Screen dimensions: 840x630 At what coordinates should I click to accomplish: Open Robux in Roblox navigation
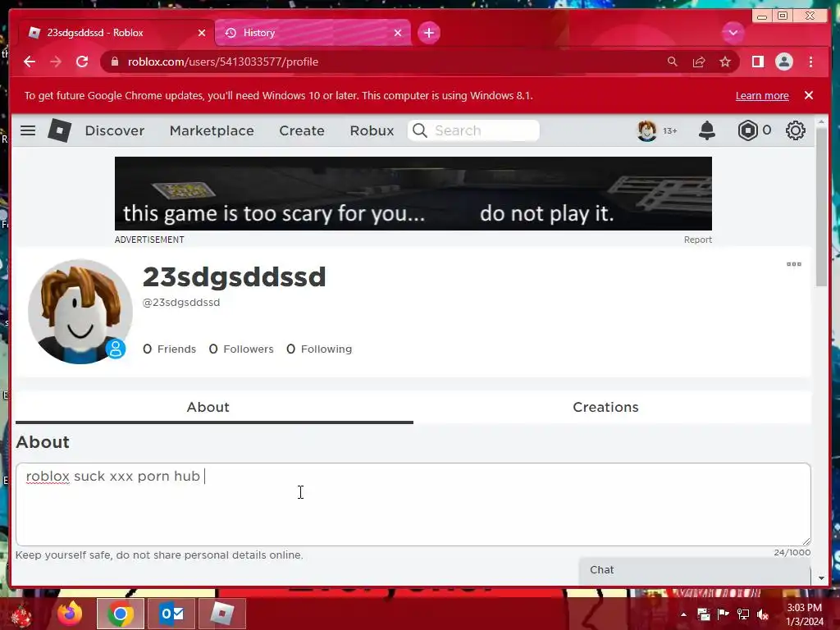tap(372, 130)
